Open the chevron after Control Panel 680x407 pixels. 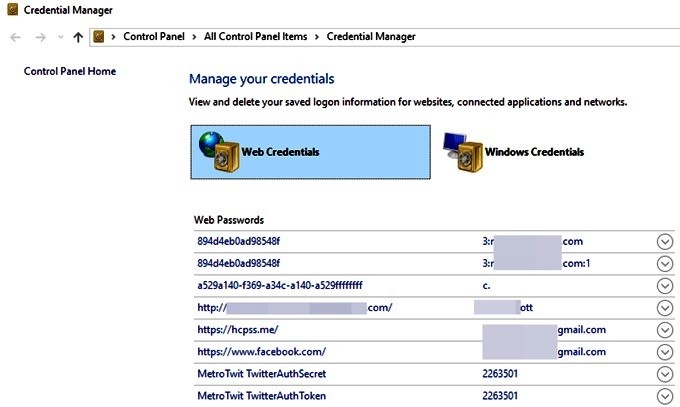tap(194, 37)
